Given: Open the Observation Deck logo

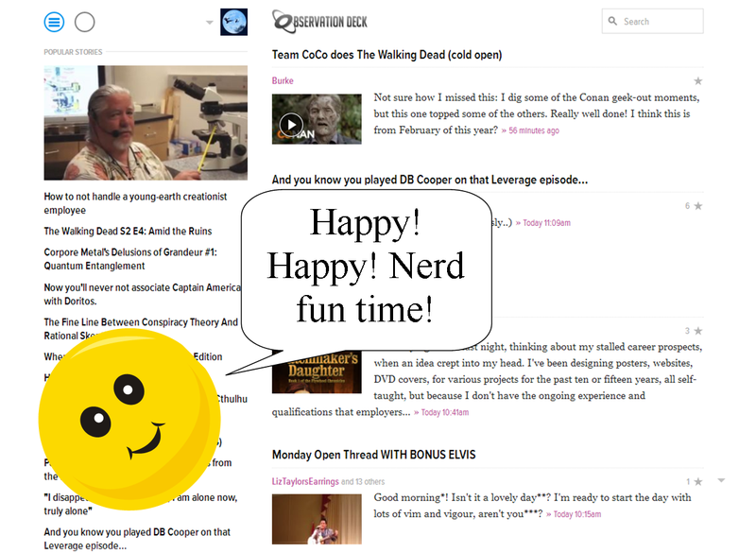Looking at the screenshot, I should click(319, 22).
